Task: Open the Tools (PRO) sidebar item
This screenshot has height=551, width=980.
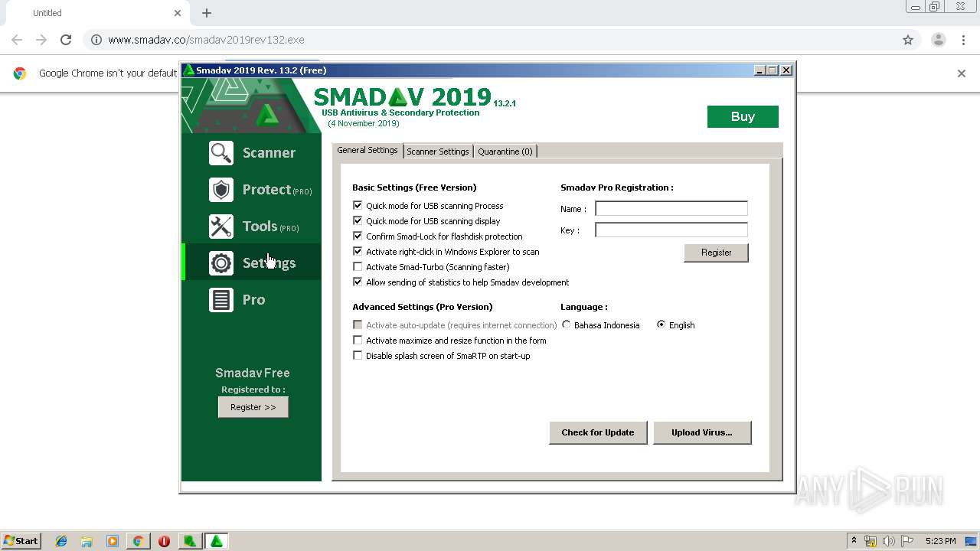Action: pos(251,227)
